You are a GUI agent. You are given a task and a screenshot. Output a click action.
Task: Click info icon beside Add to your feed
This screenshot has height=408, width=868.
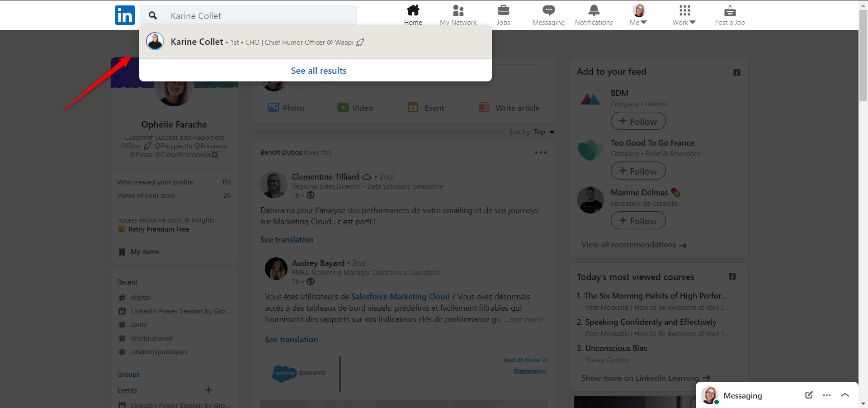[736, 72]
